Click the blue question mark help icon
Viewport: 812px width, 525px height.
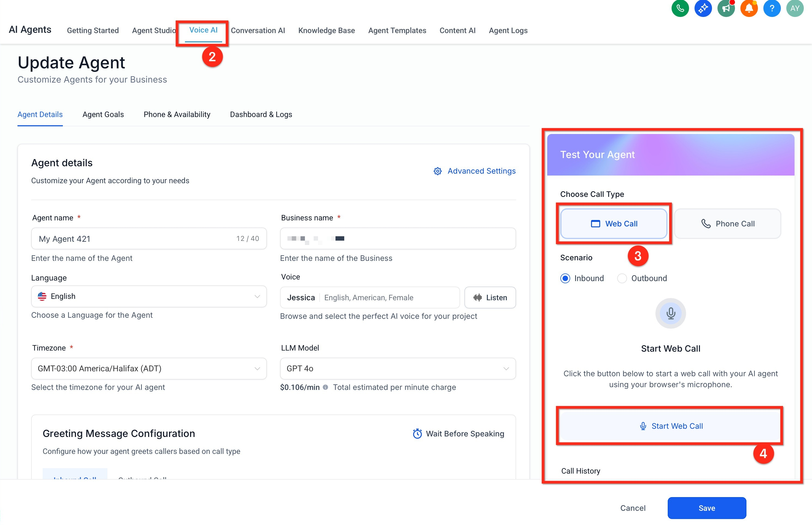click(x=772, y=8)
